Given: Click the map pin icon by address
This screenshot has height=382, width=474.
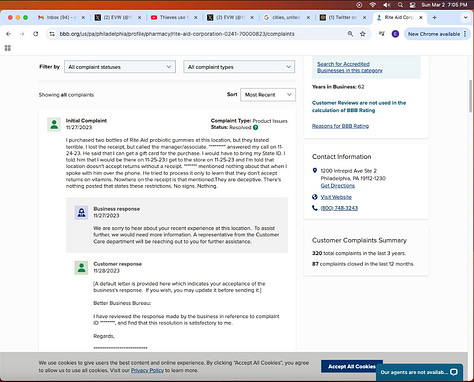Looking at the screenshot, I should [315, 170].
